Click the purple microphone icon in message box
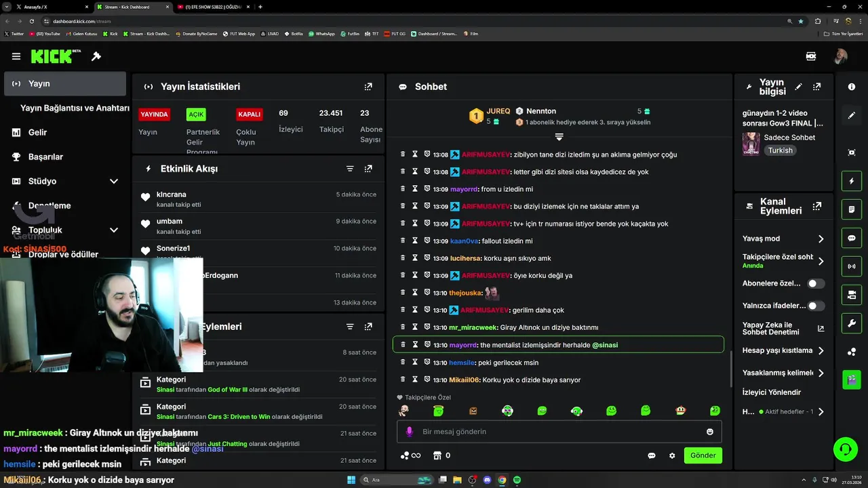The width and height of the screenshot is (868, 488). 409,432
